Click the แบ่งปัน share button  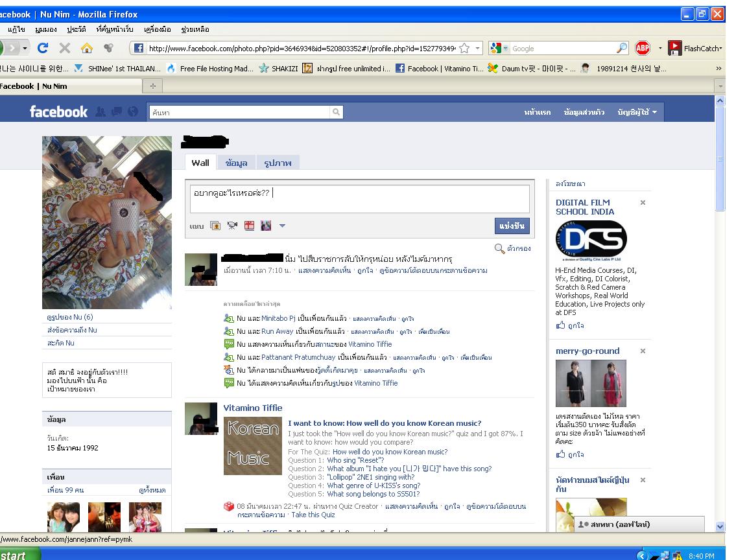(x=512, y=226)
